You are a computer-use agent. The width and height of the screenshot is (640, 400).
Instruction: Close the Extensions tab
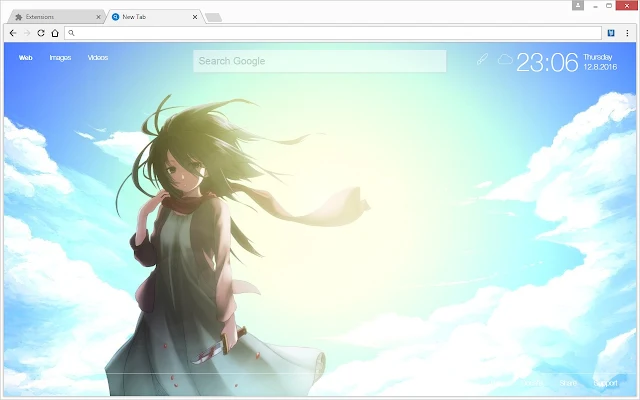tap(98, 17)
